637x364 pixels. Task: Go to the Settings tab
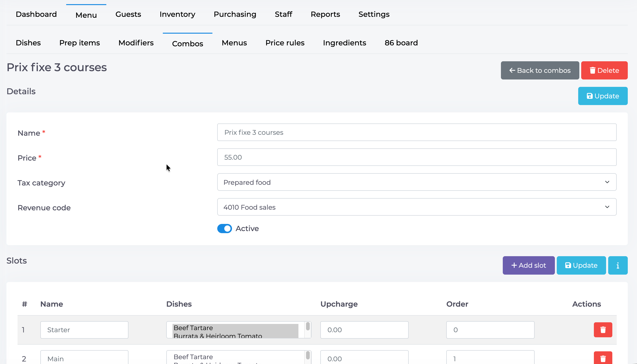point(374,14)
